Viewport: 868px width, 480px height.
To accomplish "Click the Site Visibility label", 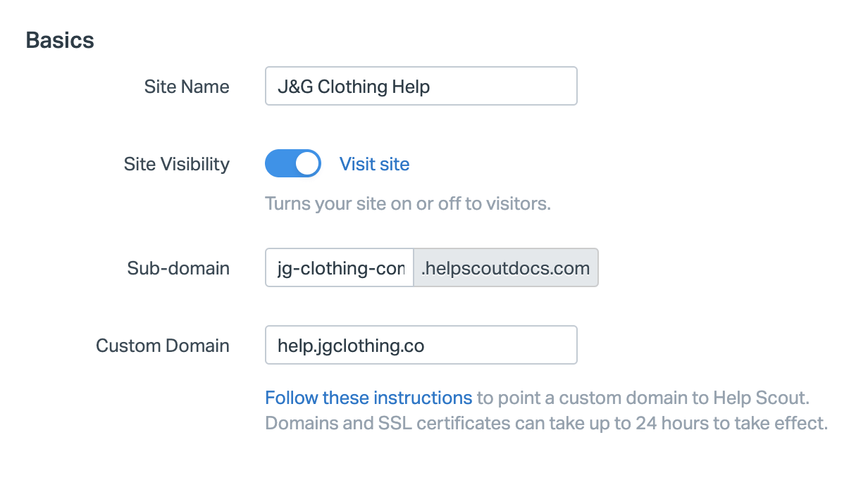I will (177, 164).
